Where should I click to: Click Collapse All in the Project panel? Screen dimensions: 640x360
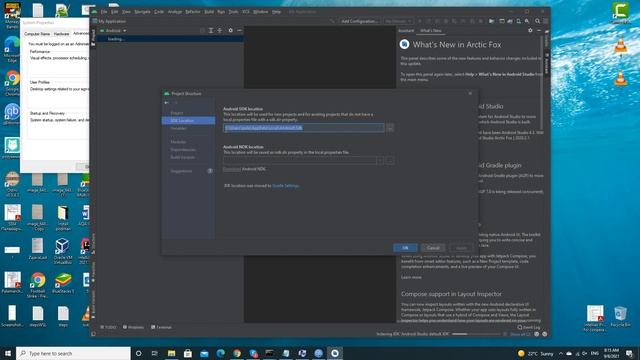click(220, 31)
